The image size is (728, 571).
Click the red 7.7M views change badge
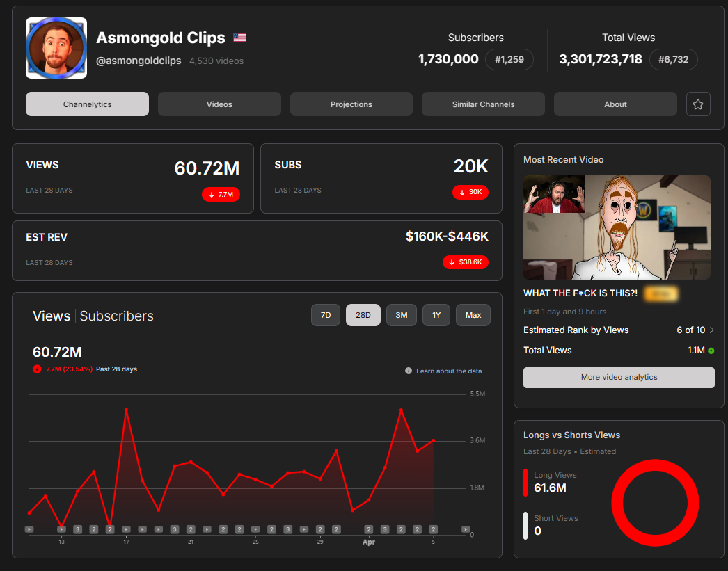221,195
